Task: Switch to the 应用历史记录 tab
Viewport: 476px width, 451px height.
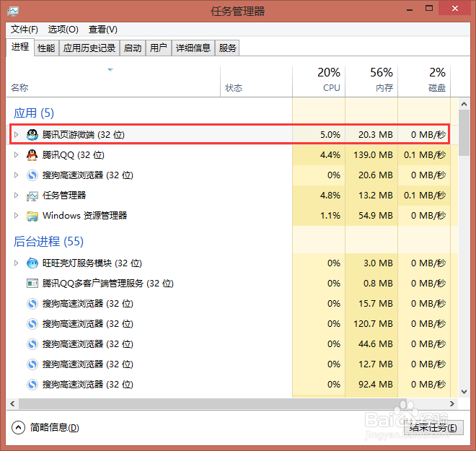Action: [x=89, y=48]
